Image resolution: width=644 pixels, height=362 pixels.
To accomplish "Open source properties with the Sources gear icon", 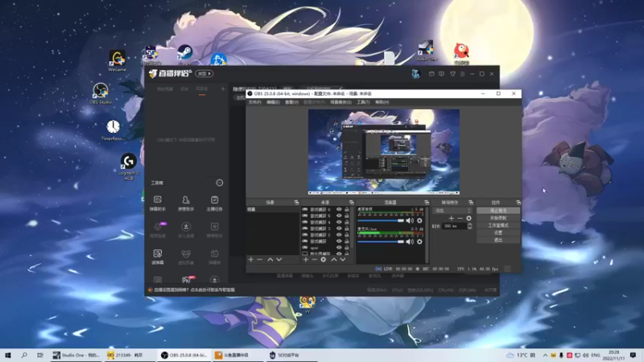I will coord(324,259).
